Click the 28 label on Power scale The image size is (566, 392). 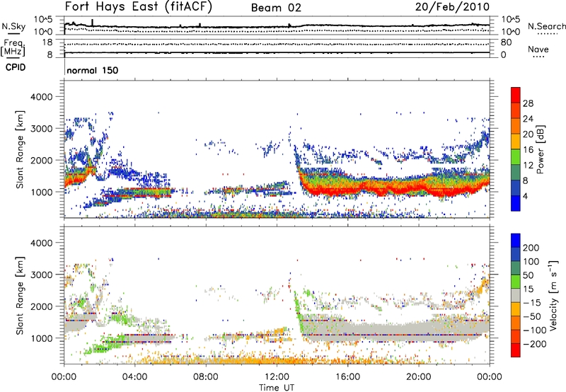528,103
